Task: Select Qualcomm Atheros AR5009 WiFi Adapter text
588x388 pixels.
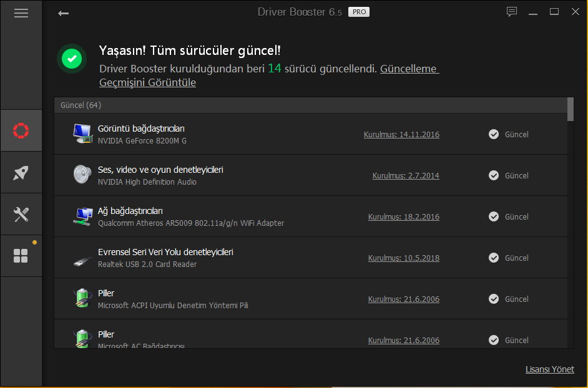Action: (191, 223)
